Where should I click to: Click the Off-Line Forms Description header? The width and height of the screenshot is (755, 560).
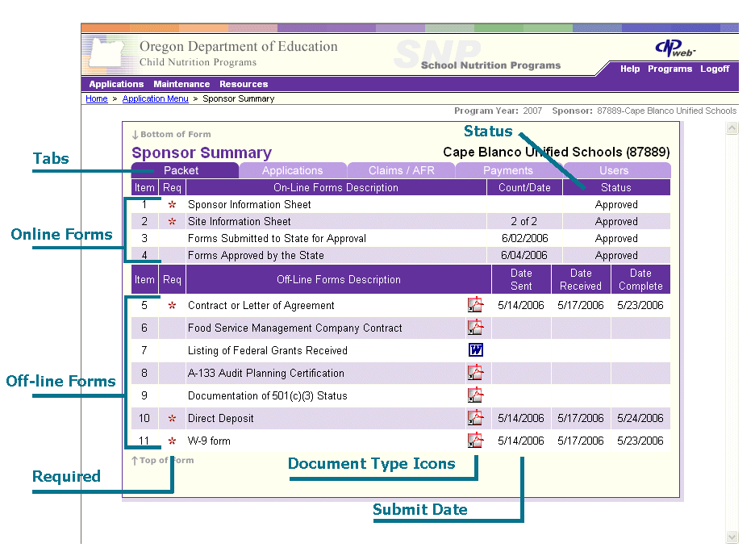(339, 280)
